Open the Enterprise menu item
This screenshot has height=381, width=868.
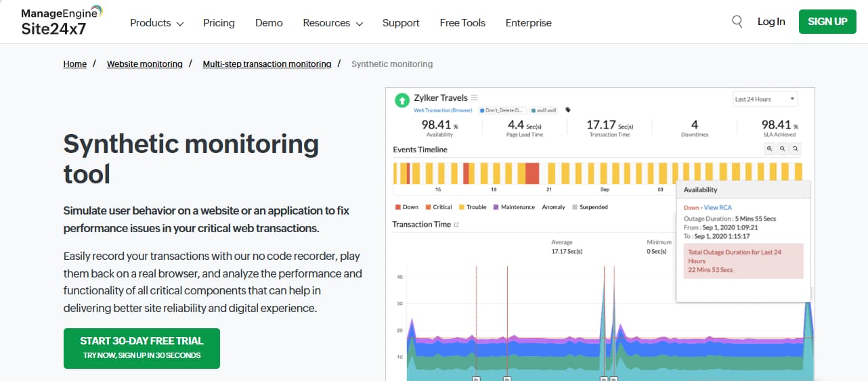click(x=528, y=22)
